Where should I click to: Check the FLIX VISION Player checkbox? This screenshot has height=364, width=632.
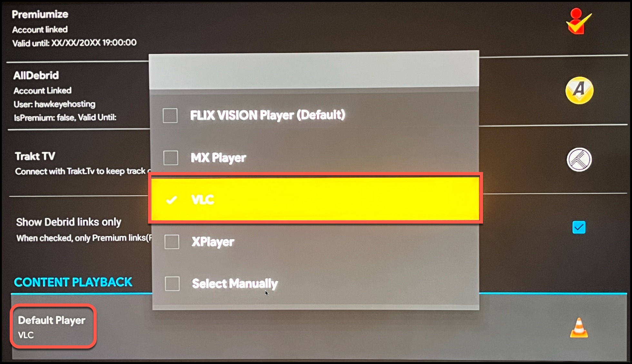click(x=170, y=116)
